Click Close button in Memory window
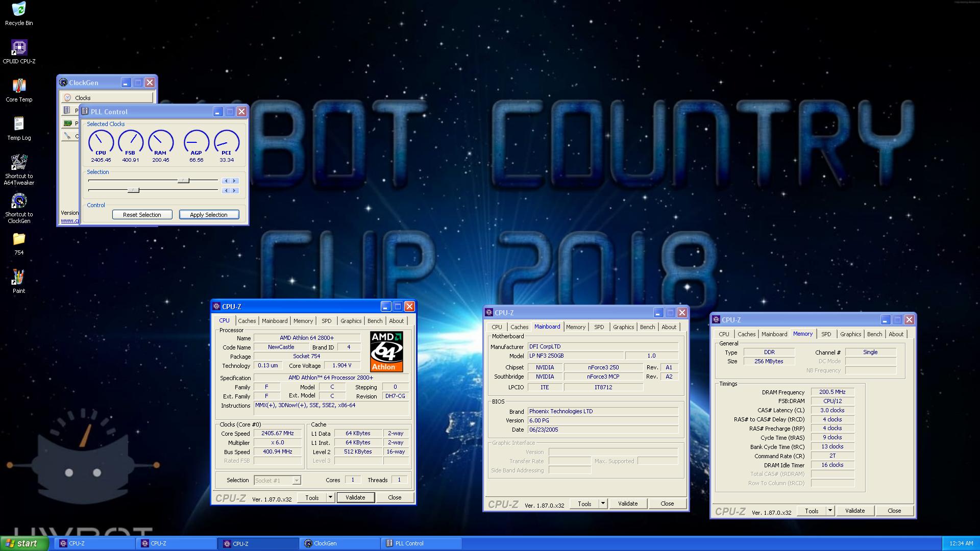This screenshot has height=551, width=980. click(x=894, y=511)
